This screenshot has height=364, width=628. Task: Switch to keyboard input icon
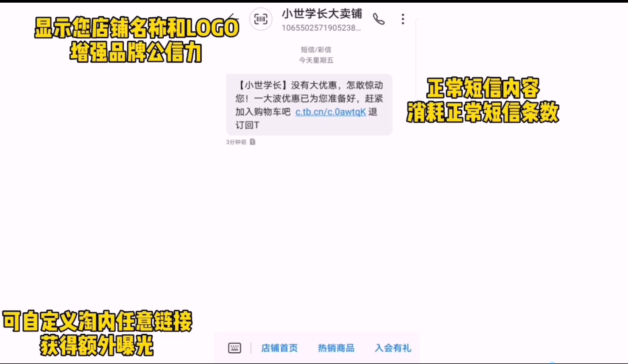(235, 348)
